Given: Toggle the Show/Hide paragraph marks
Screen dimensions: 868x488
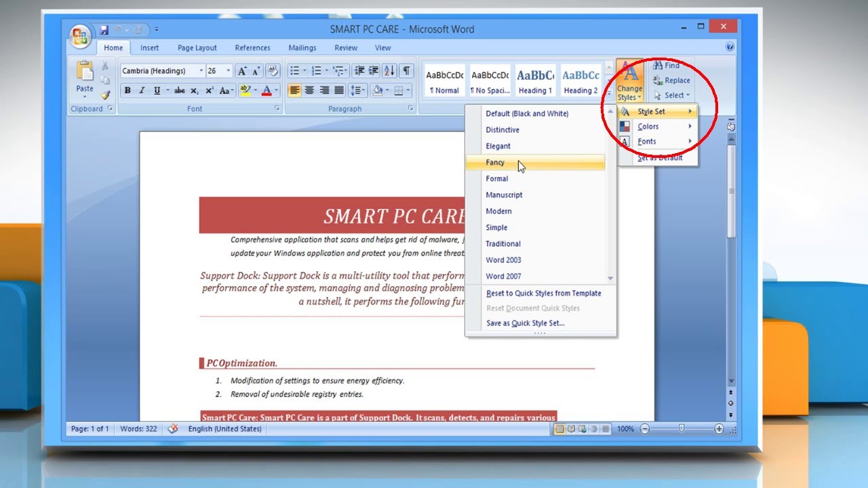Looking at the screenshot, I should [x=406, y=70].
